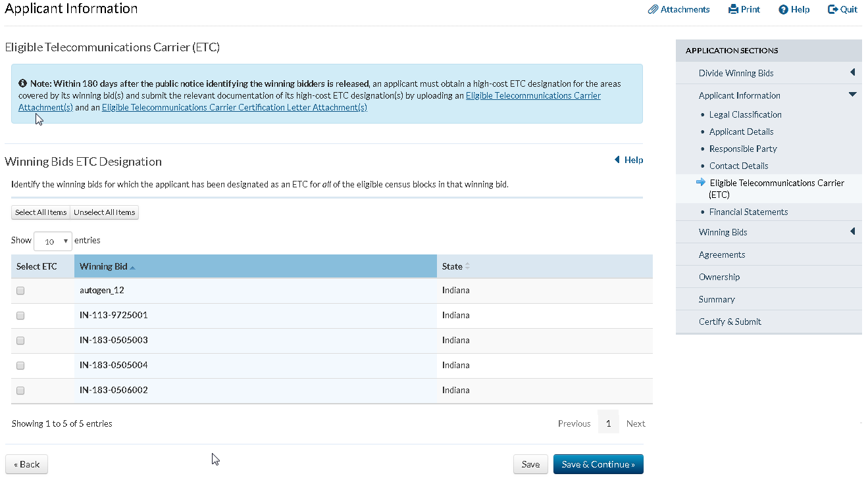Open the ETC Certification Letter Attachment(s) link

tap(234, 108)
